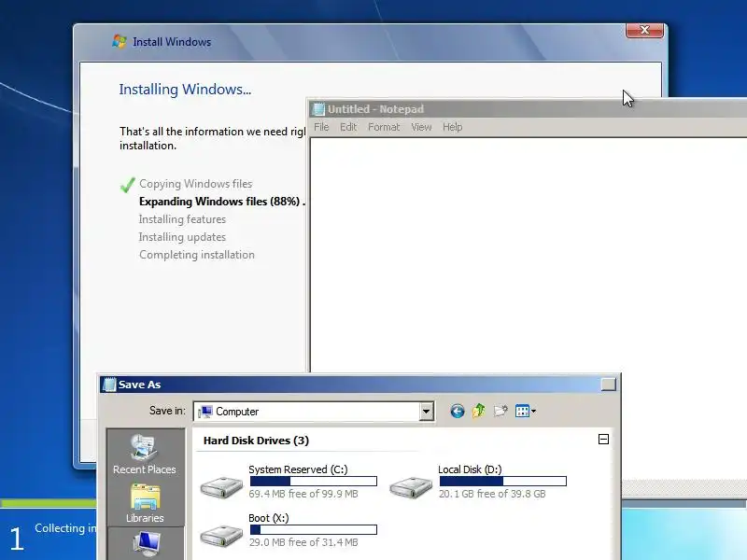Click 'Expanding Windows files (88%)' text
The image size is (747, 560).
[x=219, y=202]
